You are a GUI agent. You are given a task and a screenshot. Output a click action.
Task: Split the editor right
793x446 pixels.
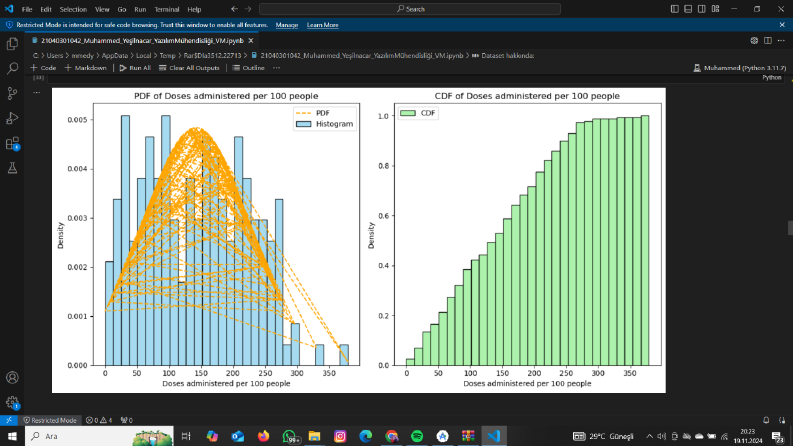(x=768, y=40)
